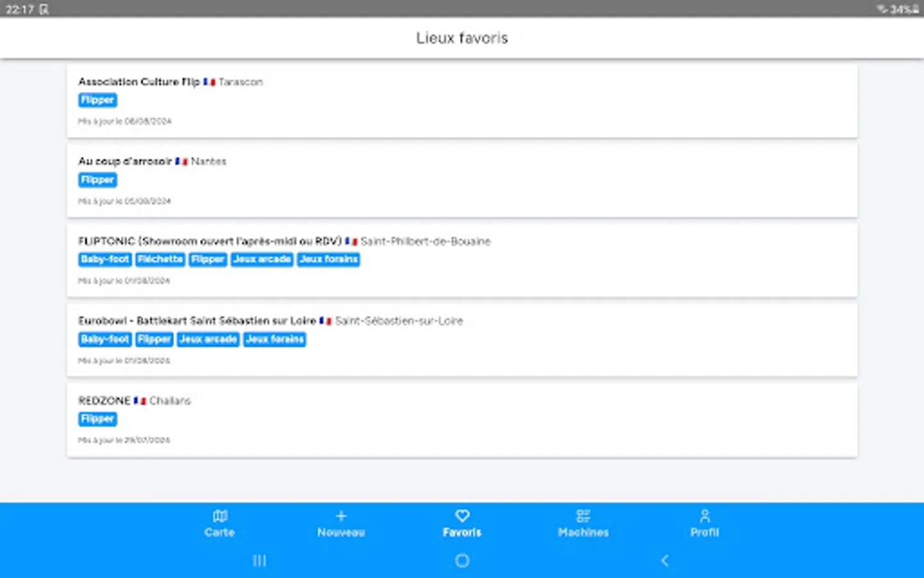The width and height of the screenshot is (924, 578).
Task: Tap the Flipper tag under REDZONE
Action: (98, 419)
